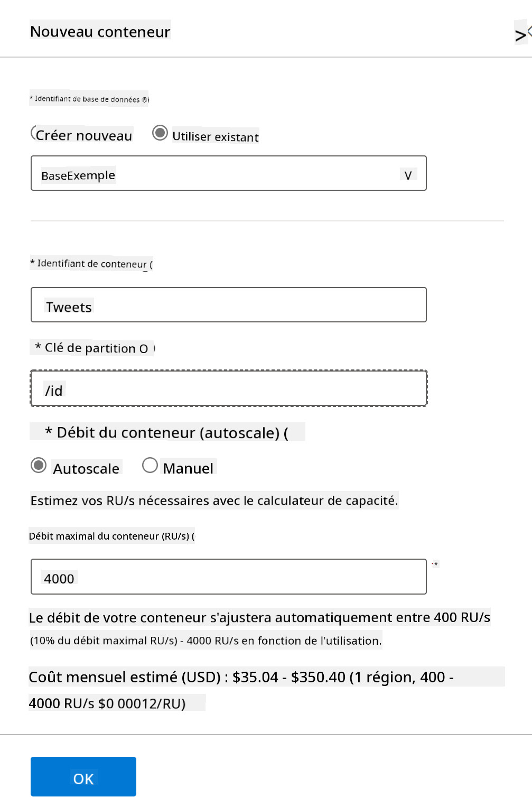The width and height of the screenshot is (532, 797).
Task: Click info icon after Débit du conteneur (autoscale)
Action: [286, 433]
